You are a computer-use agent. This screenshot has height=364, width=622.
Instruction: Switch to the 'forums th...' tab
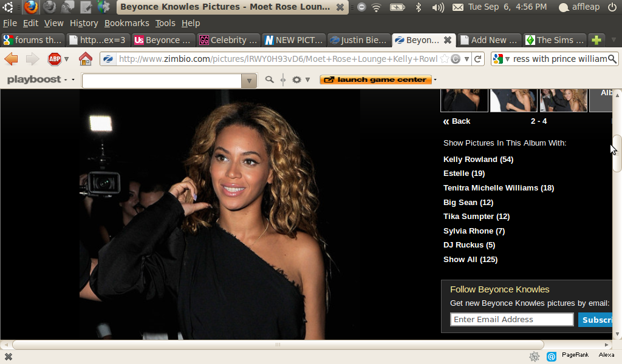point(33,40)
